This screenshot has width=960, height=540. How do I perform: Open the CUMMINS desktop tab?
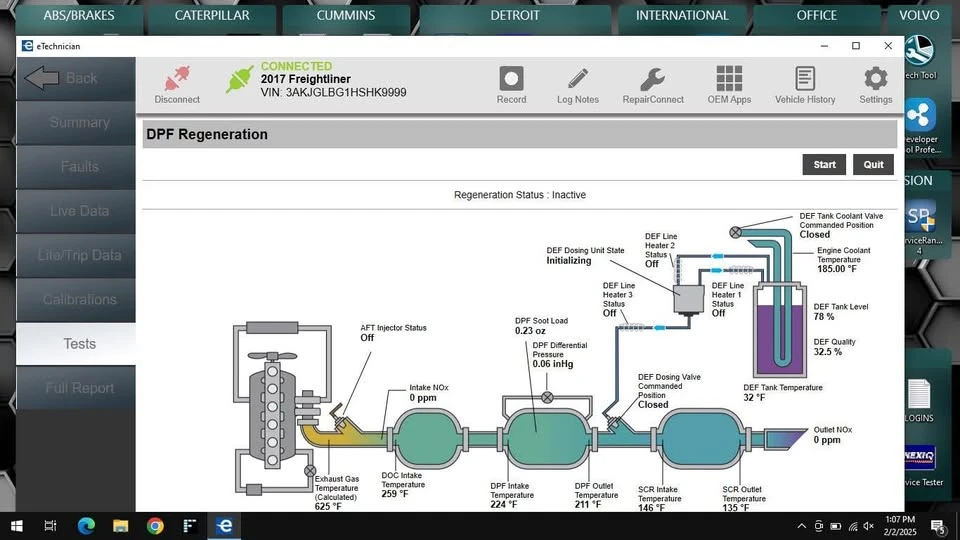pyautogui.click(x=346, y=16)
